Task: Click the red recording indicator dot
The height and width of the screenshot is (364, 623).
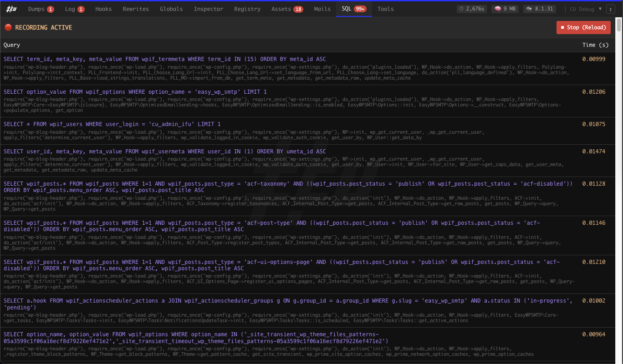Action: (x=8, y=27)
